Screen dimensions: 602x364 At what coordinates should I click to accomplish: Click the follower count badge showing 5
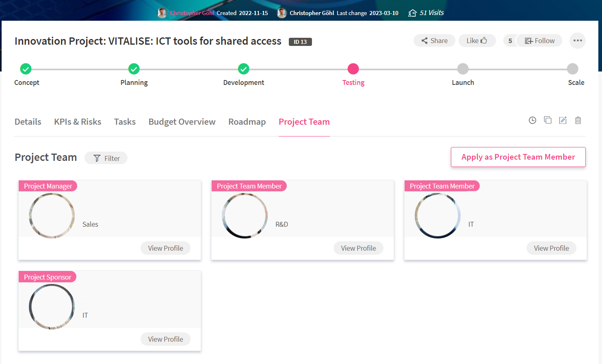[510, 41]
